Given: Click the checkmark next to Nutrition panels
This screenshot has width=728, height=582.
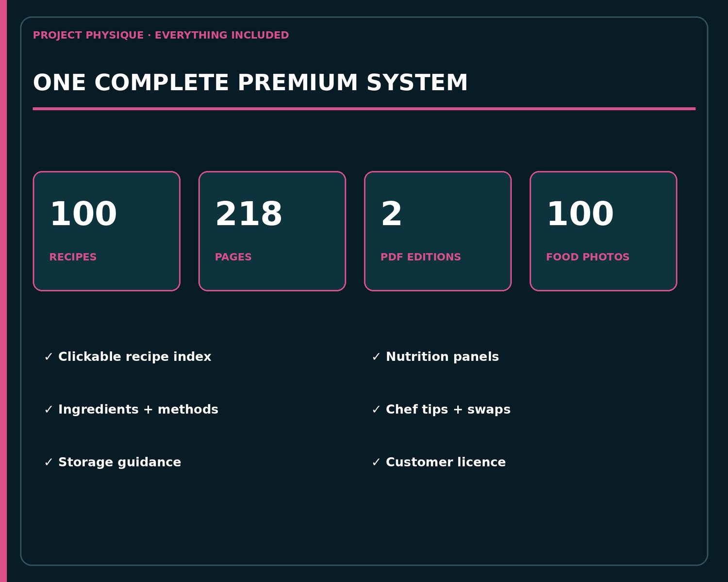Looking at the screenshot, I should [x=376, y=357].
